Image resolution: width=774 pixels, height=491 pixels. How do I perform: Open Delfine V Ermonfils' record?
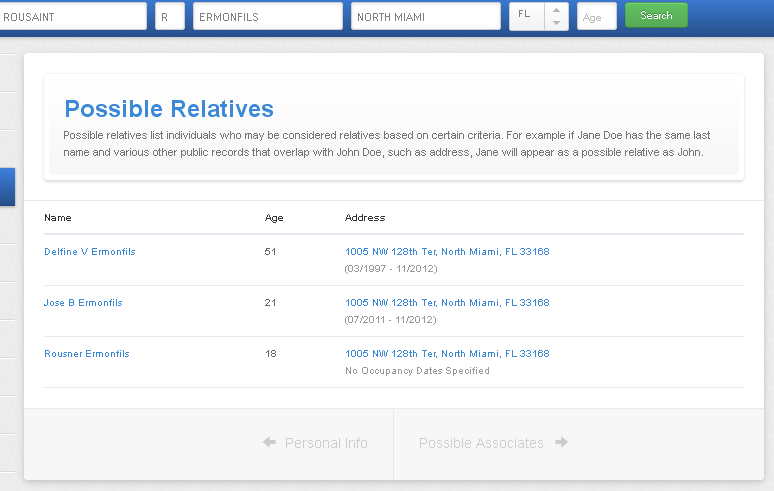coord(90,252)
